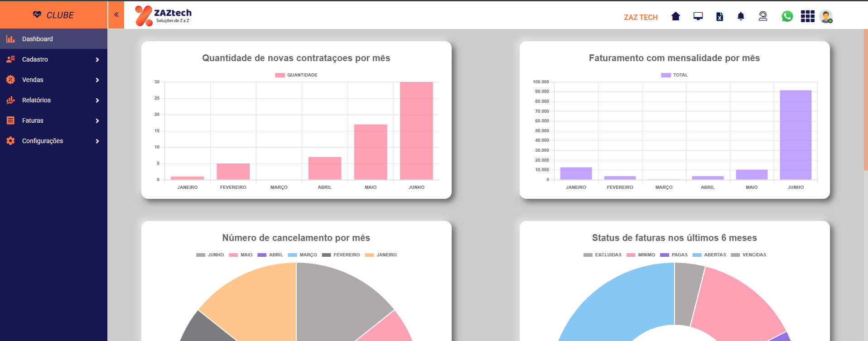The image size is (868, 341).
Task: Toggle TOTAL legend in faturamento chart
Action: pyautogui.click(x=674, y=75)
